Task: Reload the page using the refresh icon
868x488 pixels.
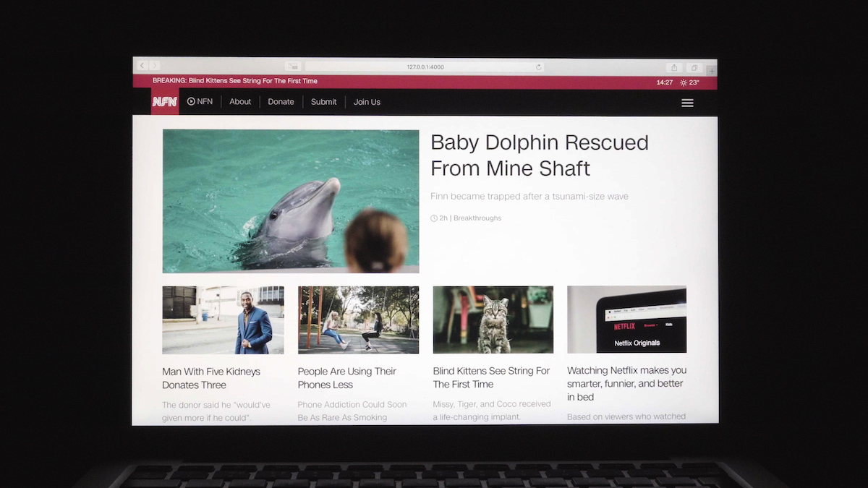Action: click(x=538, y=67)
